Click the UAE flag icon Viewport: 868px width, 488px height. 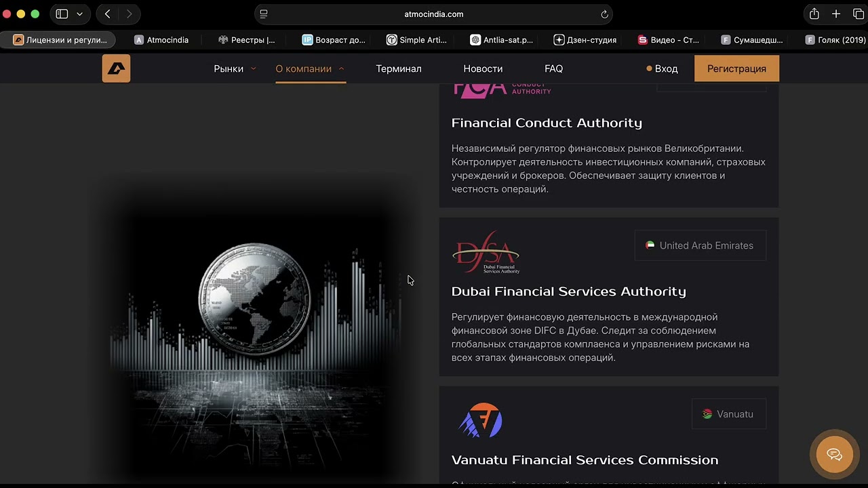coord(650,245)
